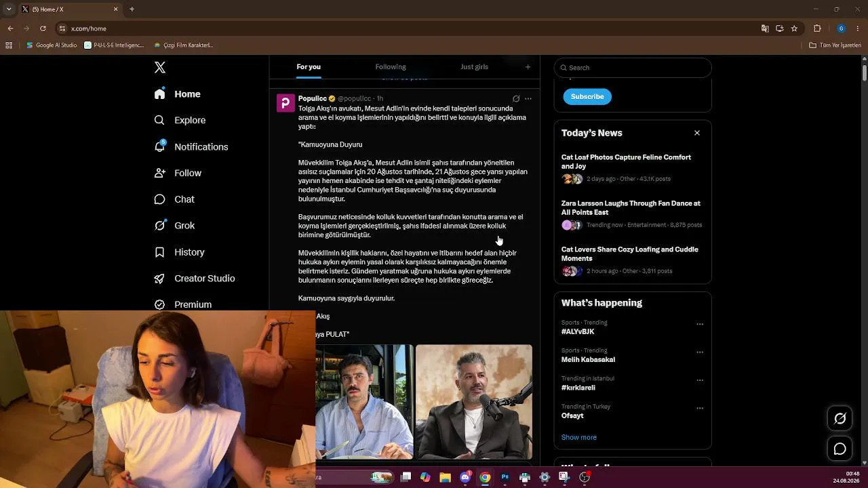The height and width of the screenshot is (488, 868).
Task: Click Show more under What's happening
Action: [579, 438]
